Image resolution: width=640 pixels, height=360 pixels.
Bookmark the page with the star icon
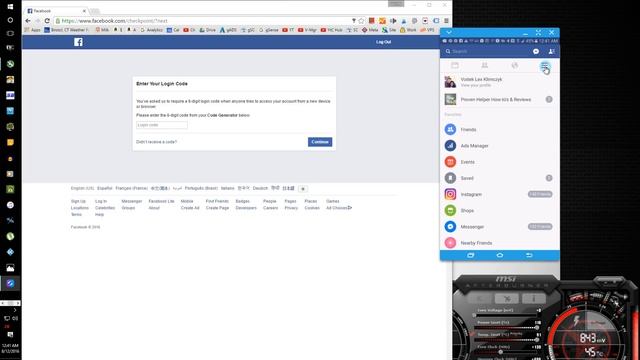tap(361, 21)
